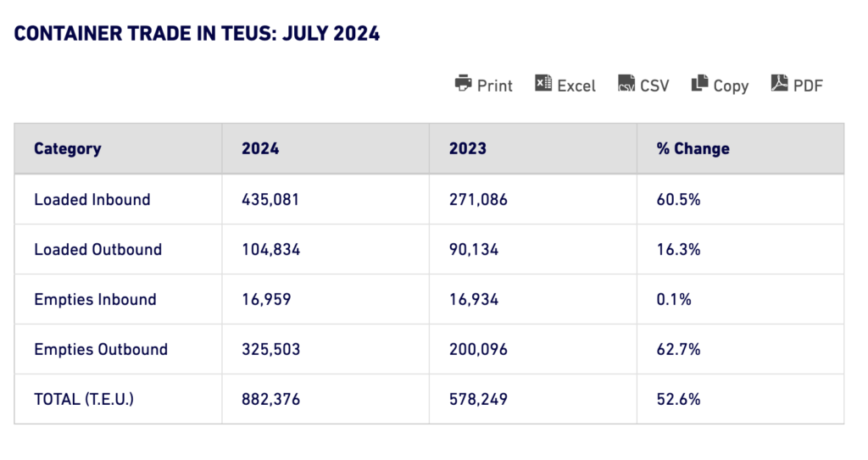Sort by the % Change column header

tap(693, 149)
